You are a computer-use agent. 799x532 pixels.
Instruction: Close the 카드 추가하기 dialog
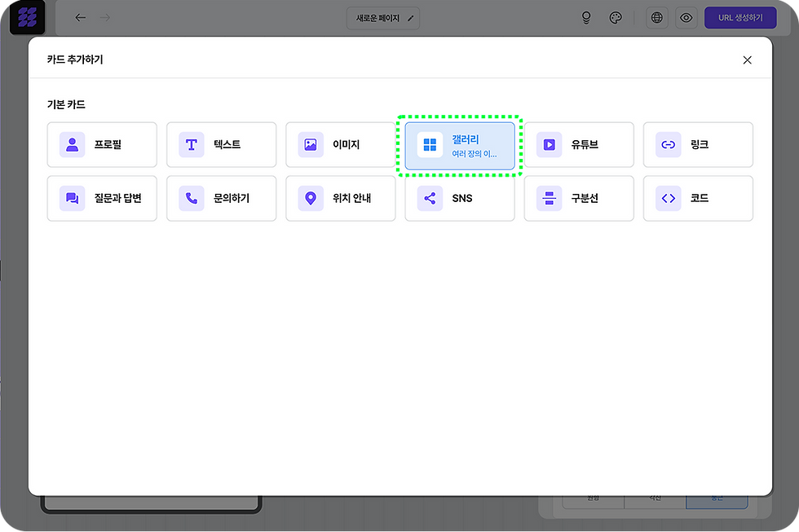point(747,60)
